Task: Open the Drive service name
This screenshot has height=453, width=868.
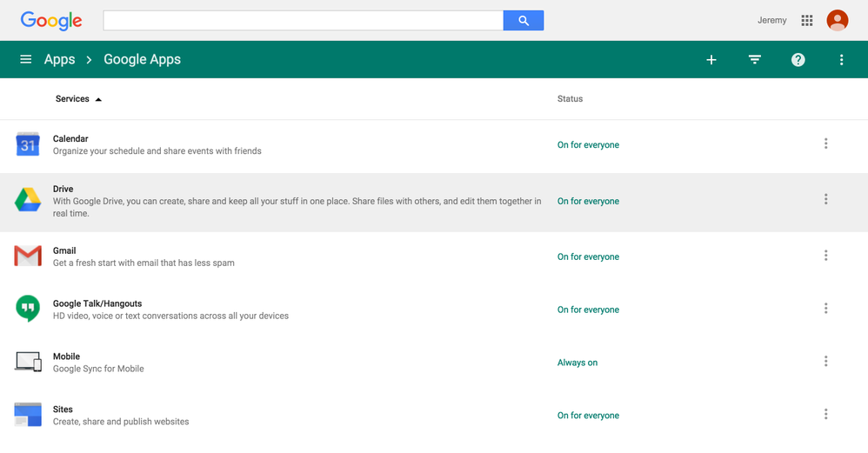Action: coord(63,190)
